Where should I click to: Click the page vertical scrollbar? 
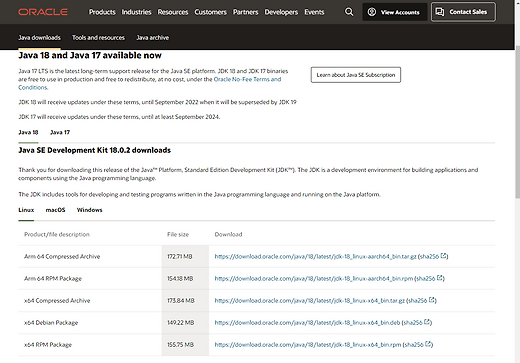(517, 122)
